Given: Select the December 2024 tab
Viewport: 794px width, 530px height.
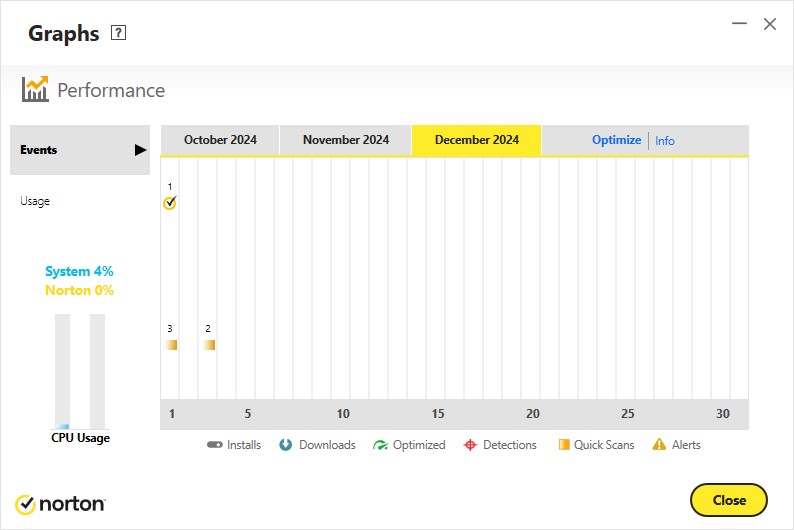Looking at the screenshot, I should pos(477,140).
